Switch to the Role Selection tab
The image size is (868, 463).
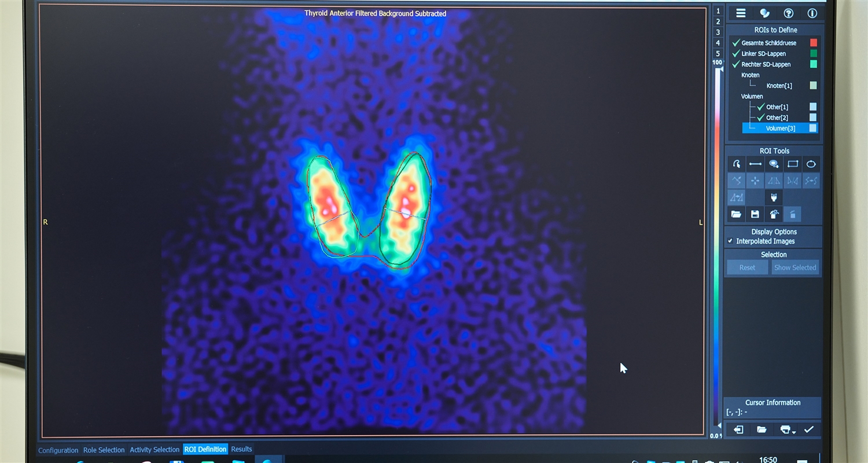(104, 450)
